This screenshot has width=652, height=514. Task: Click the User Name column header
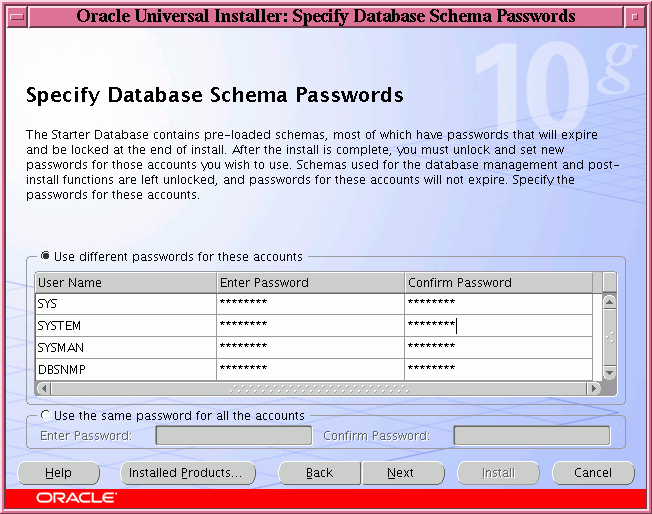[126, 282]
